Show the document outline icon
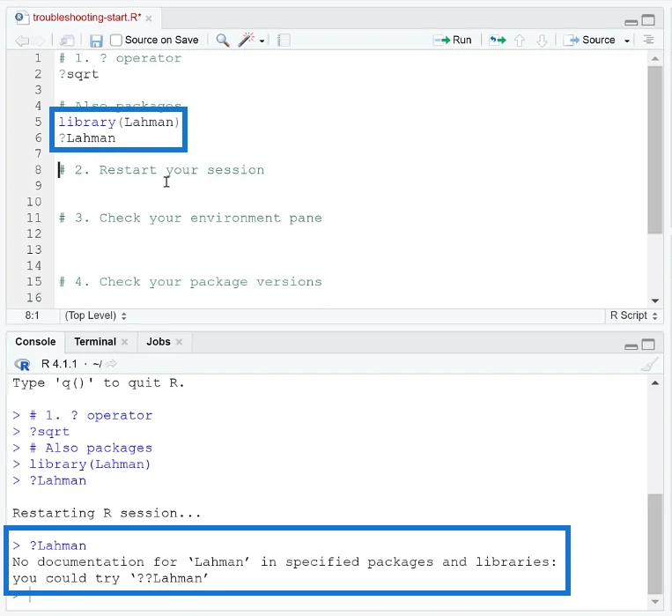The width and height of the screenshot is (672, 616). coord(649,40)
